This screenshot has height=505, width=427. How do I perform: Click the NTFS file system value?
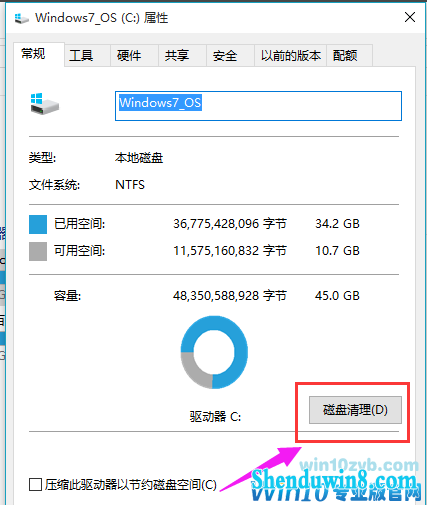(x=130, y=185)
